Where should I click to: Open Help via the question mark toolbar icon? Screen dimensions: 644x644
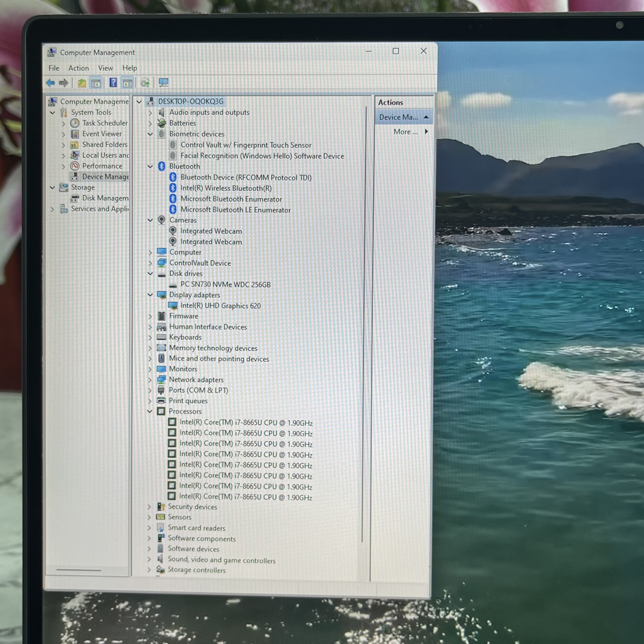tap(113, 83)
